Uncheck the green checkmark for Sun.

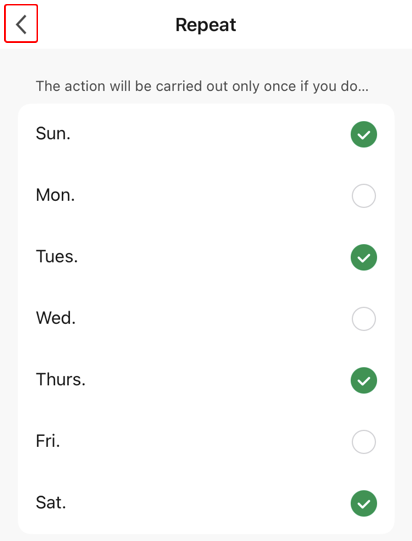pos(364,134)
